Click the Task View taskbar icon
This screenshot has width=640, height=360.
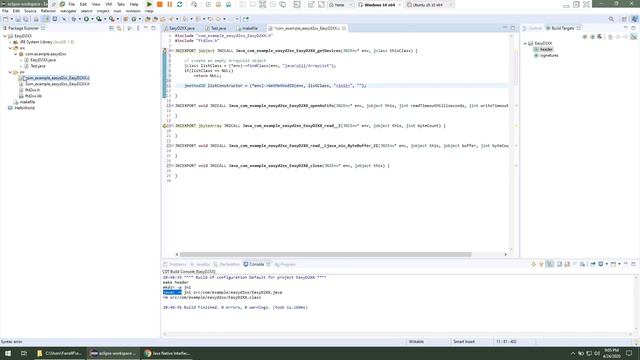[24, 353]
